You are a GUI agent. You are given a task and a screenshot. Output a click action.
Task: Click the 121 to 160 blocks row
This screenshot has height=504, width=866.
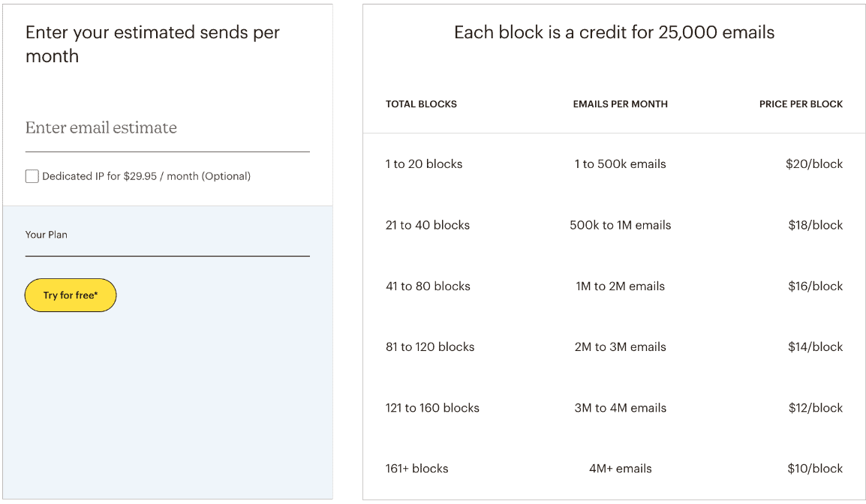614,408
